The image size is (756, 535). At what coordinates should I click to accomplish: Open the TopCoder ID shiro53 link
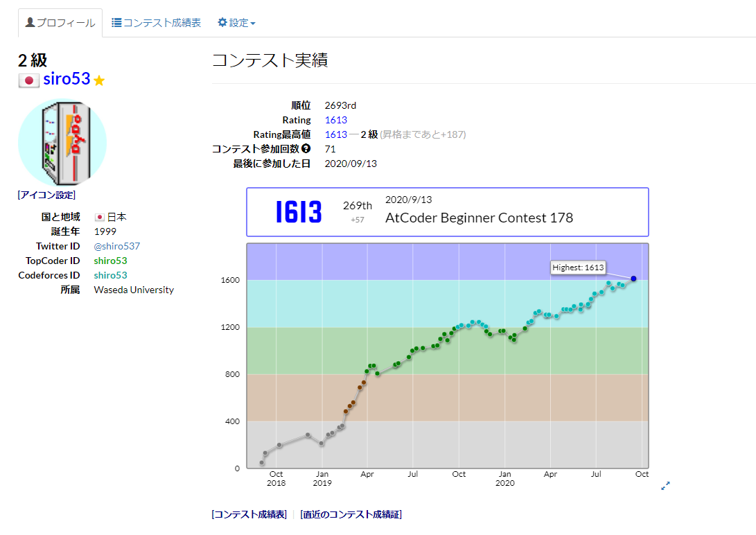coord(109,261)
